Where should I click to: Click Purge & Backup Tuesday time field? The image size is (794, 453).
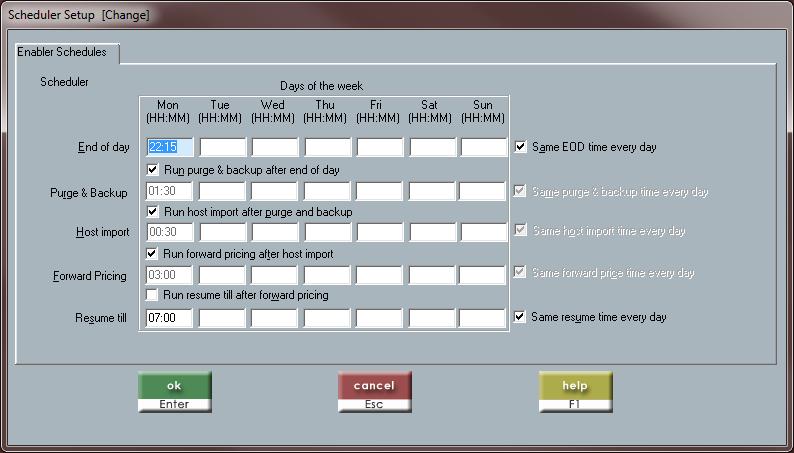coord(222,191)
